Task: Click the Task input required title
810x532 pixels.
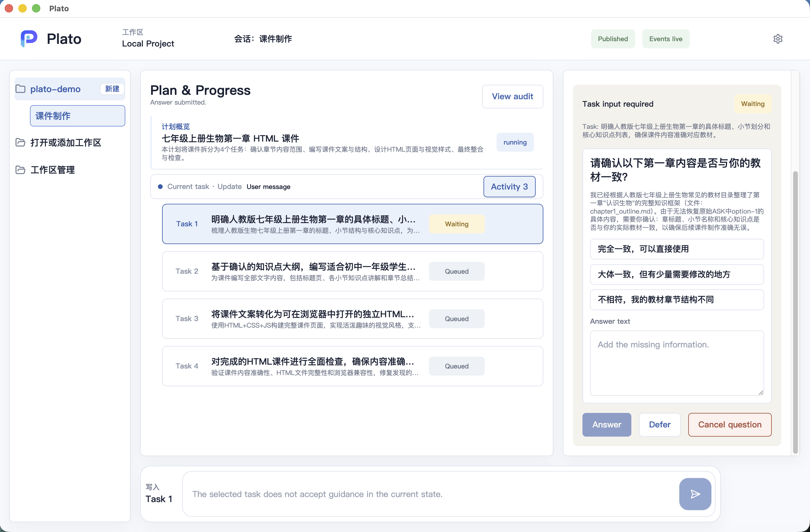Action: tap(617, 104)
